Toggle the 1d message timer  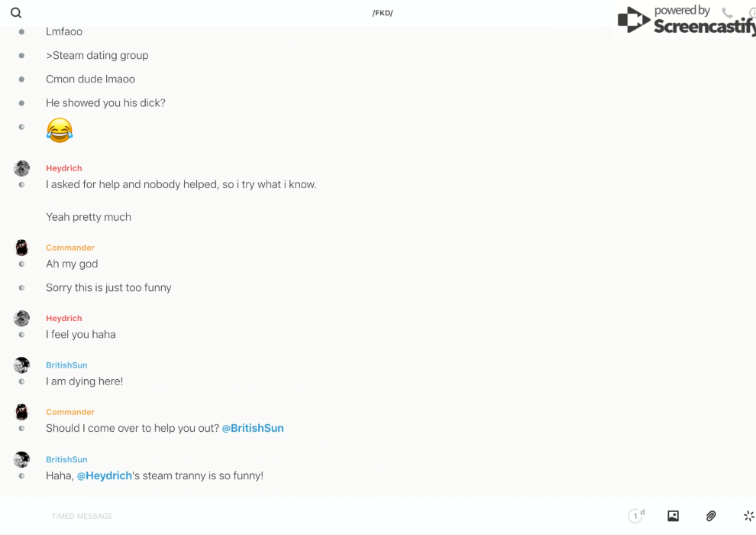(636, 516)
